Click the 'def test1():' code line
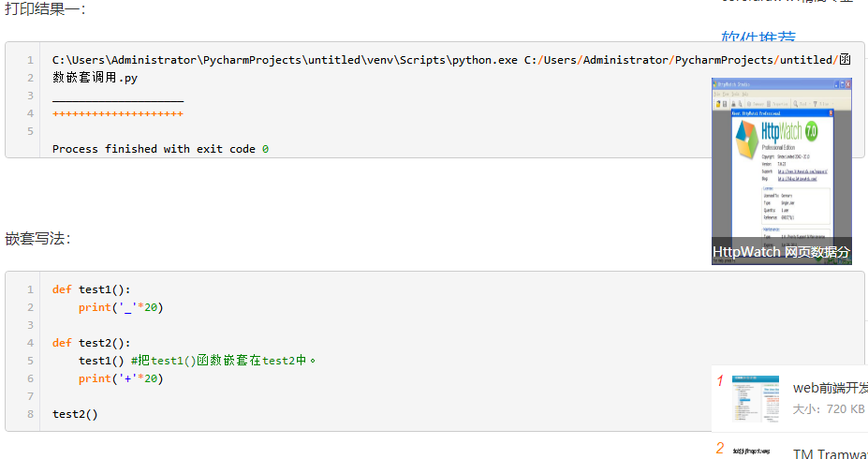Screen dimensions: 868x459 92,289
